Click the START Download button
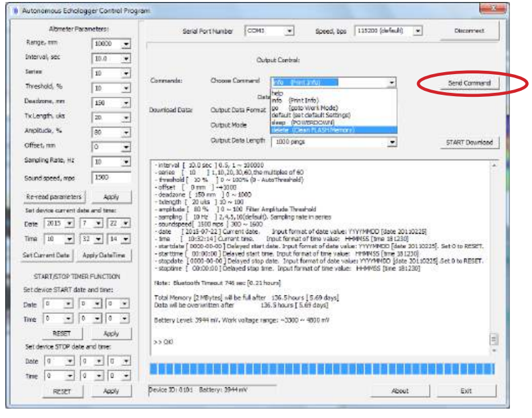Viewport: 532px width, 418px height. click(469, 142)
